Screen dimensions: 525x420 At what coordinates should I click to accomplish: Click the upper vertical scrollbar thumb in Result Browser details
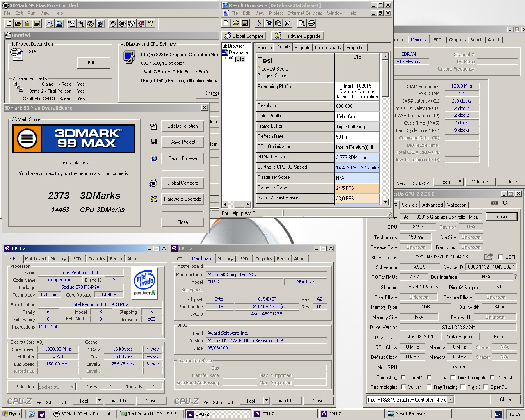tap(385, 78)
